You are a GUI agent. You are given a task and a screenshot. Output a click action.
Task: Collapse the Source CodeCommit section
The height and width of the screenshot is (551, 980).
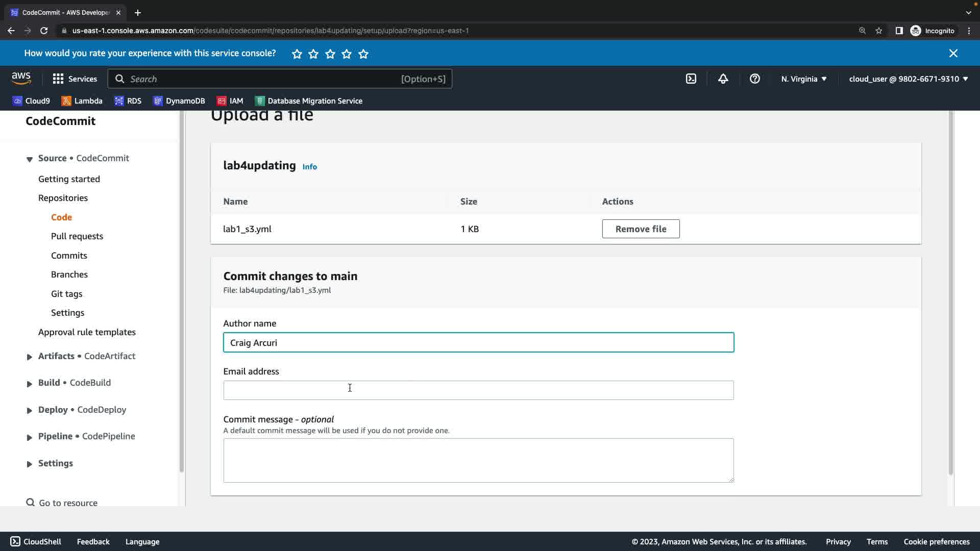[29, 159]
